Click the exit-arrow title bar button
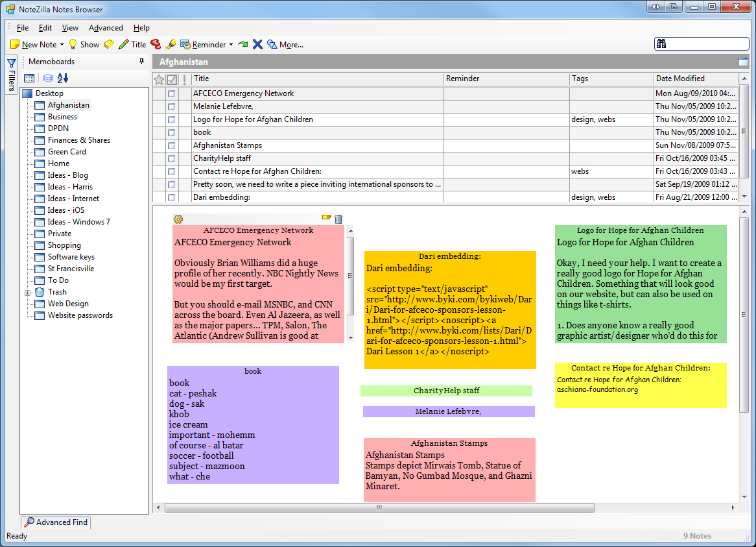The width and height of the screenshot is (756, 547). click(674, 6)
